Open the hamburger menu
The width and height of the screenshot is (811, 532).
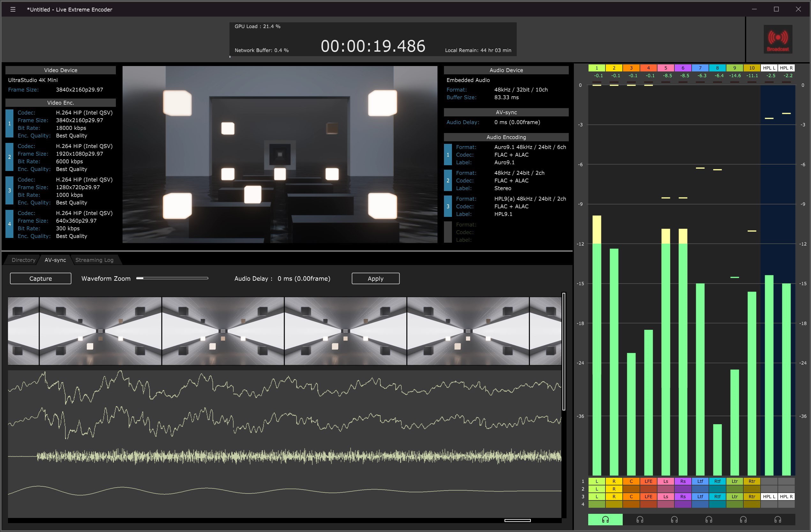[x=13, y=10]
